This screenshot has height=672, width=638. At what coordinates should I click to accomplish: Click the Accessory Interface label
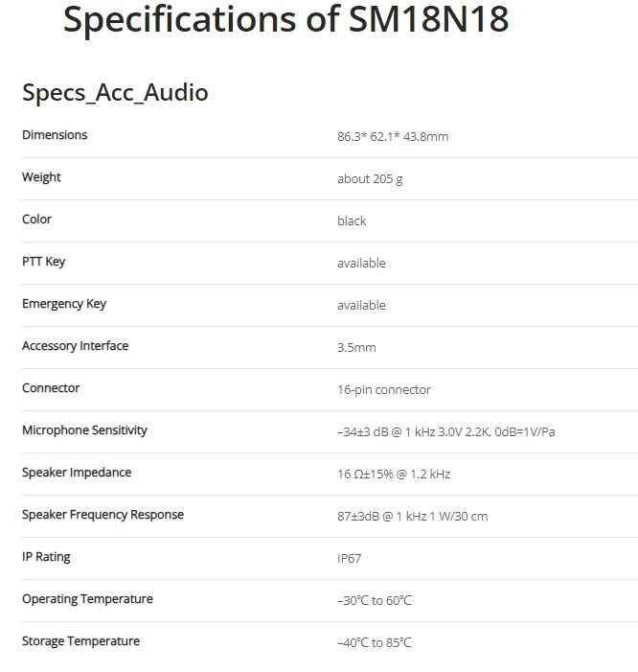[76, 346]
